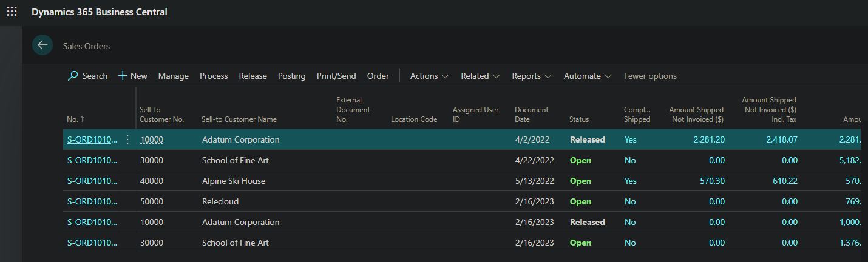Click document date 4/22/2022
The height and width of the screenshot is (262, 868).
[x=534, y=160]
